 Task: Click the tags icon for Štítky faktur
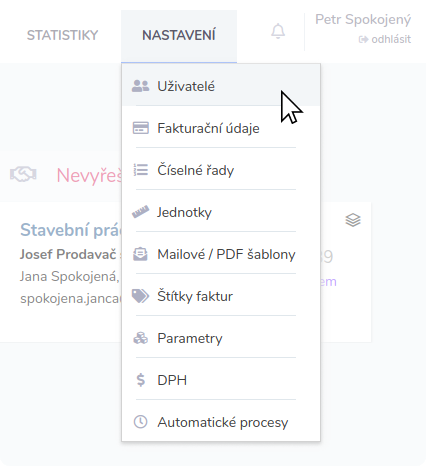[140, 296]
